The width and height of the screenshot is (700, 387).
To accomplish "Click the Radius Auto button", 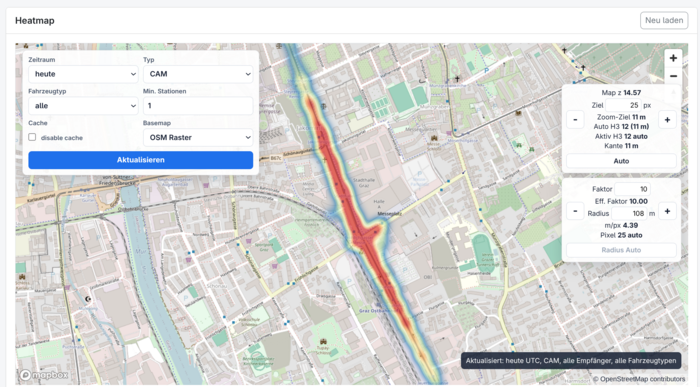I will tap(621, 250).
